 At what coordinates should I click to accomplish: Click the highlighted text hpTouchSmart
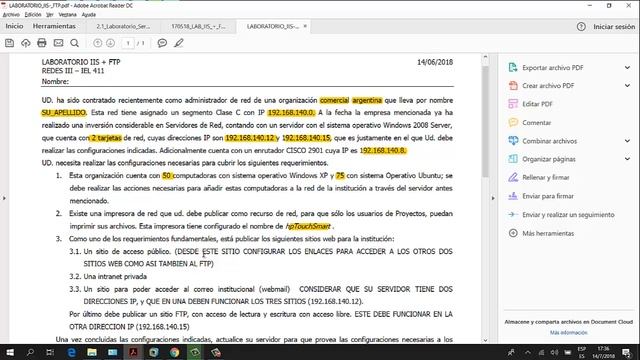pos(308,226)
